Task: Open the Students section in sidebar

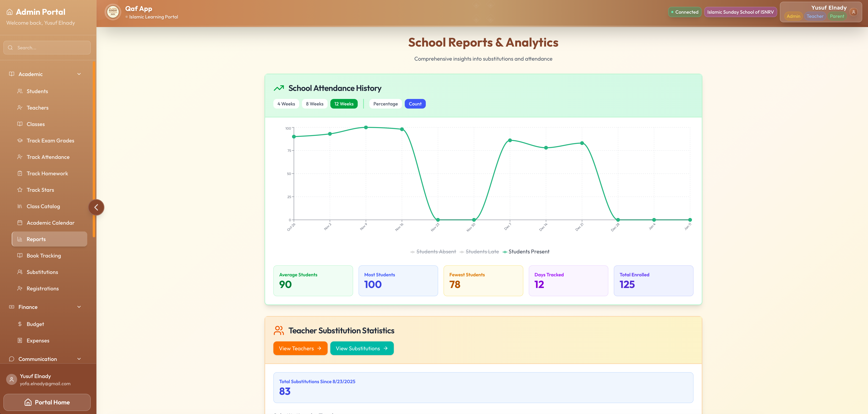Action: (37, 91)
